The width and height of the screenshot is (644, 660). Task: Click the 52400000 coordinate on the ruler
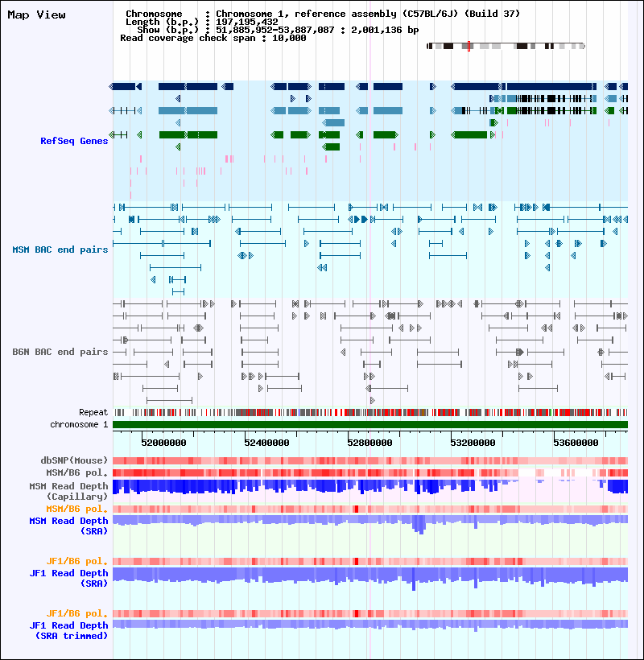tap(267, 443)
